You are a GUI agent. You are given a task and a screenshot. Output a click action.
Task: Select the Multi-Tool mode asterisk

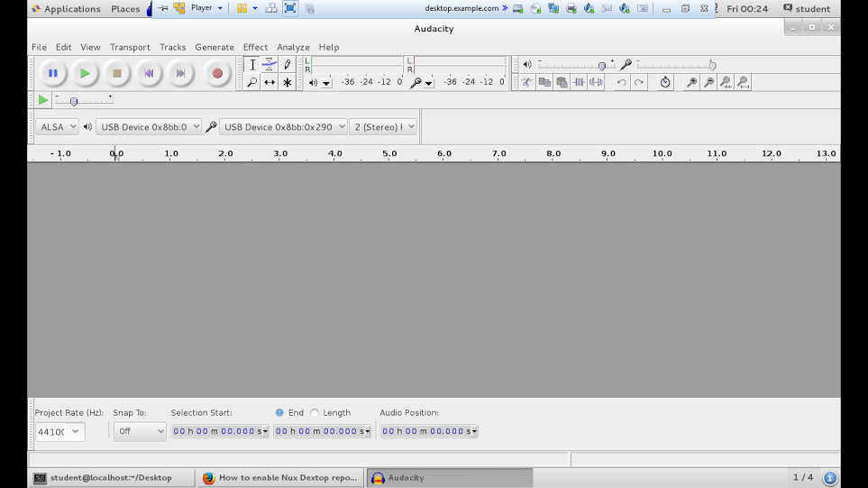coord(287,82)
